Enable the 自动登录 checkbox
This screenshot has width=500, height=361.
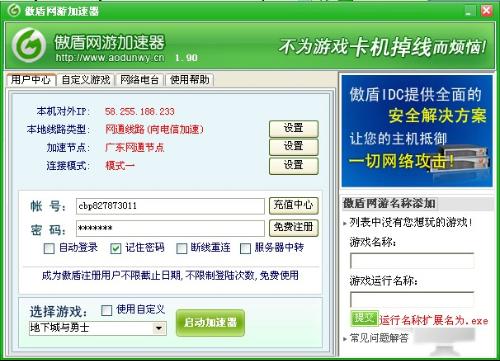pyautogui.click(x=49, y=249)
